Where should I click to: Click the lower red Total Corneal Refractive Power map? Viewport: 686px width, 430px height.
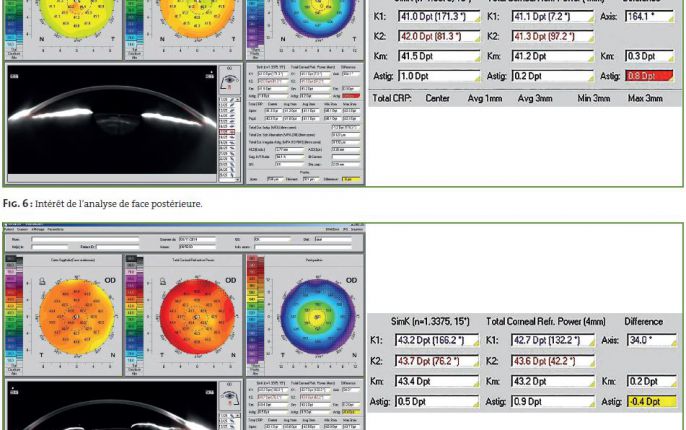point(197,316)
